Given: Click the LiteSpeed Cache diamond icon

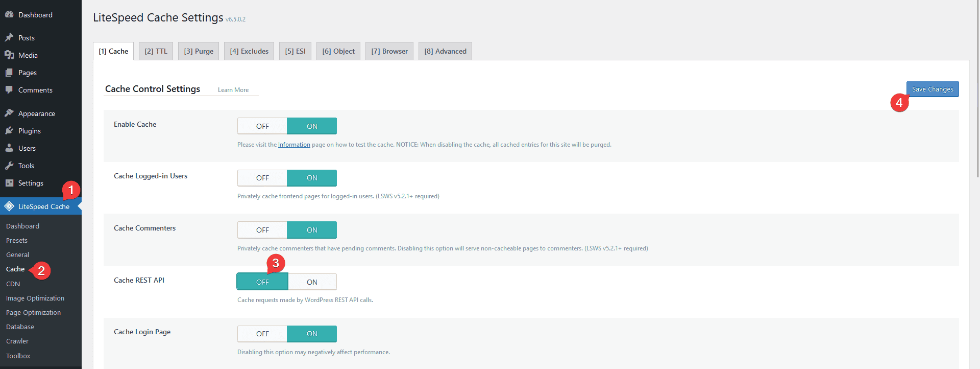Looking at the screenshot, I should coord(9,206).
